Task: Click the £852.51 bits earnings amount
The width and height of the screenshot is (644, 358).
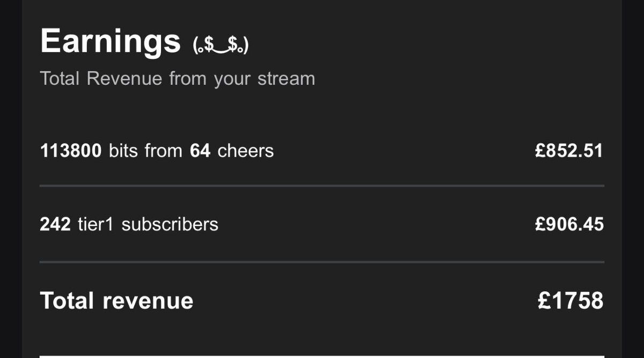Action: pyautogui.click(x=569, y=151)
